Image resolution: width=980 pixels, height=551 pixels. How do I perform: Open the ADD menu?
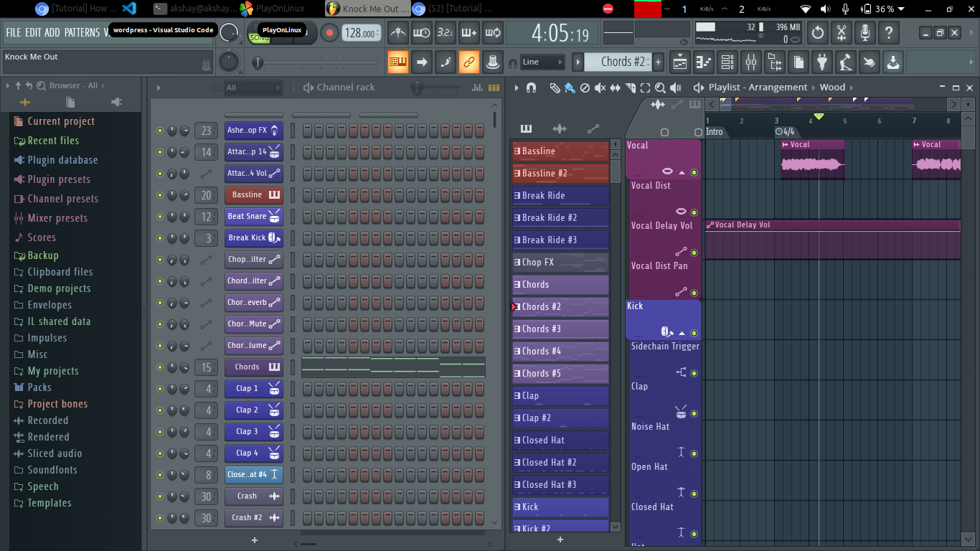[52, 33]
